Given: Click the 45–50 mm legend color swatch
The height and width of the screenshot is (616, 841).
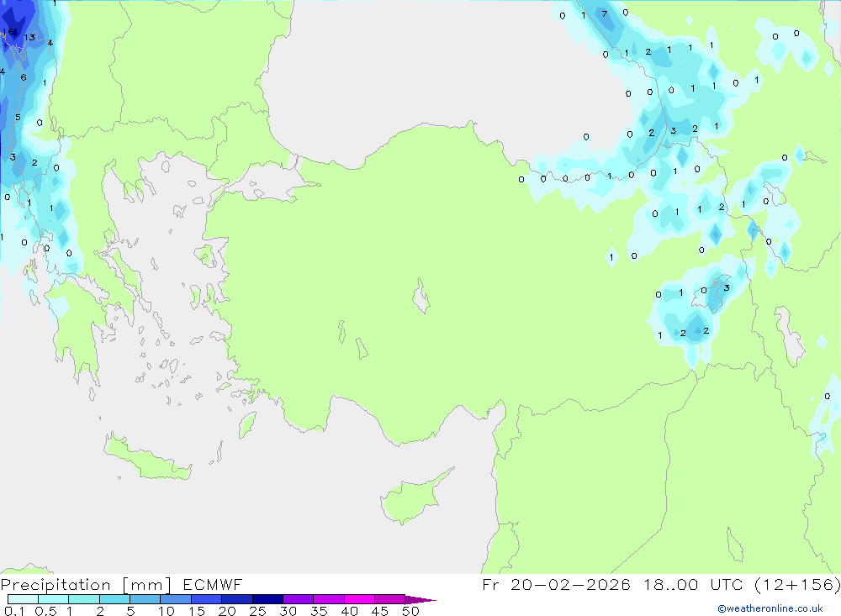Looking at the screenshot, I should coord(390,599).
